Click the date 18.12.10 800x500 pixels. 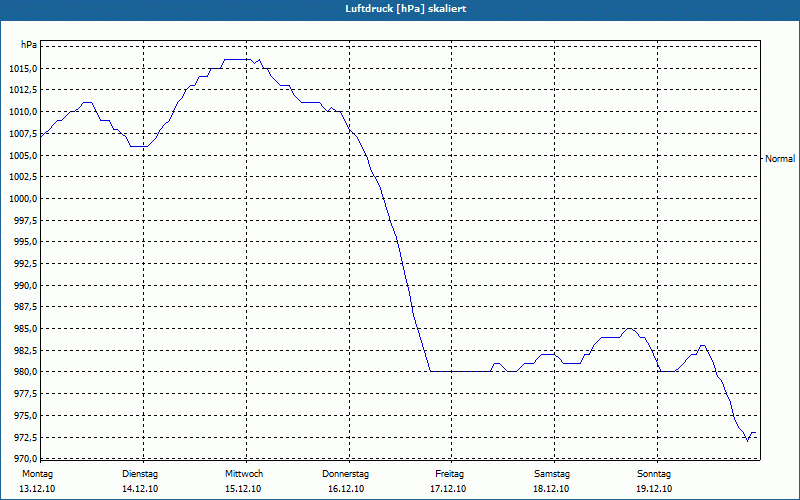pos(551,489)
